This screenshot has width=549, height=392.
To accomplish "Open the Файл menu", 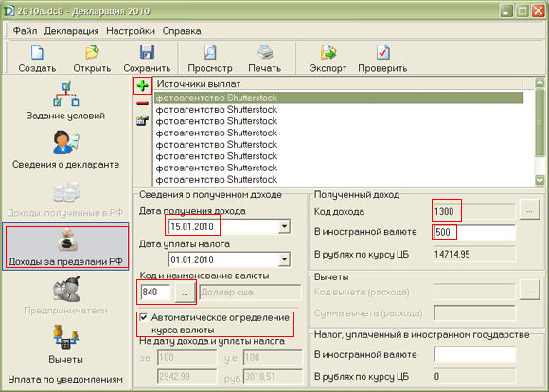I will click(25, 31).
